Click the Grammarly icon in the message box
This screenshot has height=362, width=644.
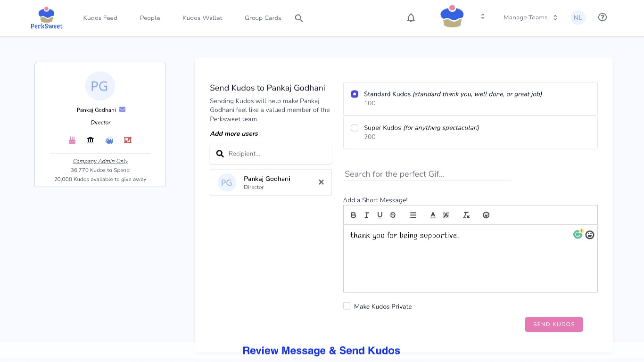click(578, 234)
